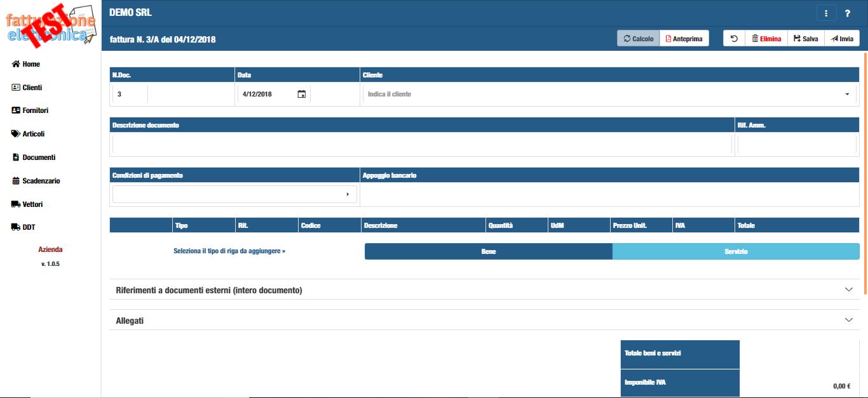
Task: Go to Clienti in sidebar
Action: (x=32, y=88)
